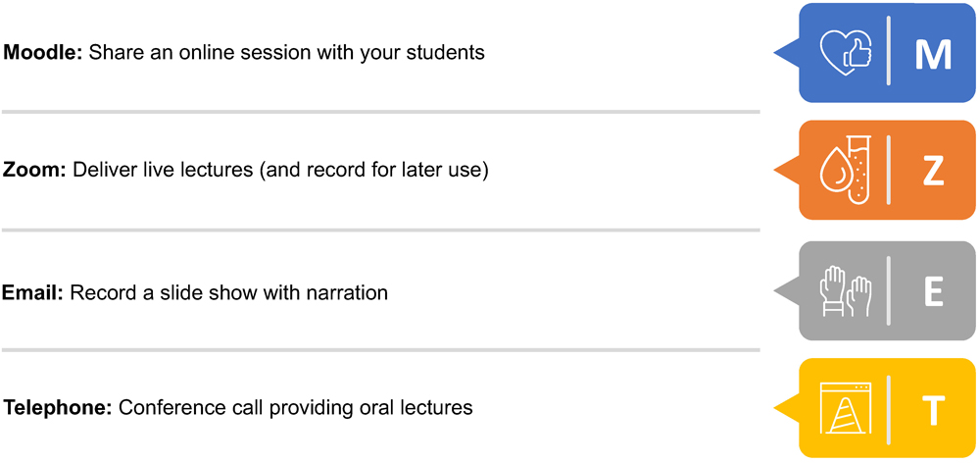The height and width of the screenshot is (463, 980).
Task: Select the bold Email label
Action: (33, 292)
